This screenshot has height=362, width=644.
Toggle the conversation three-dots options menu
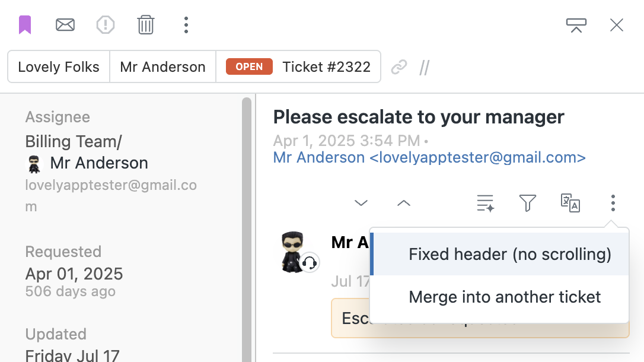click(x=613, y=203)
